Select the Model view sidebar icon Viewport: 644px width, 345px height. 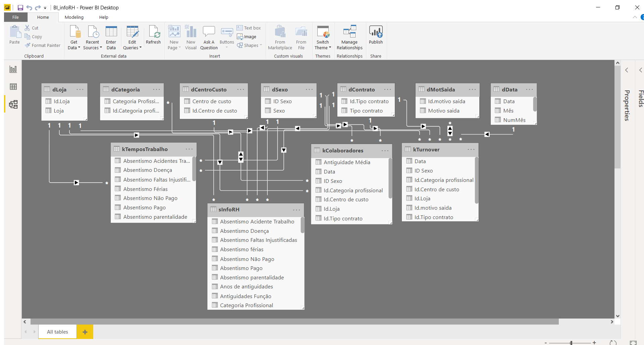(13, 105)
